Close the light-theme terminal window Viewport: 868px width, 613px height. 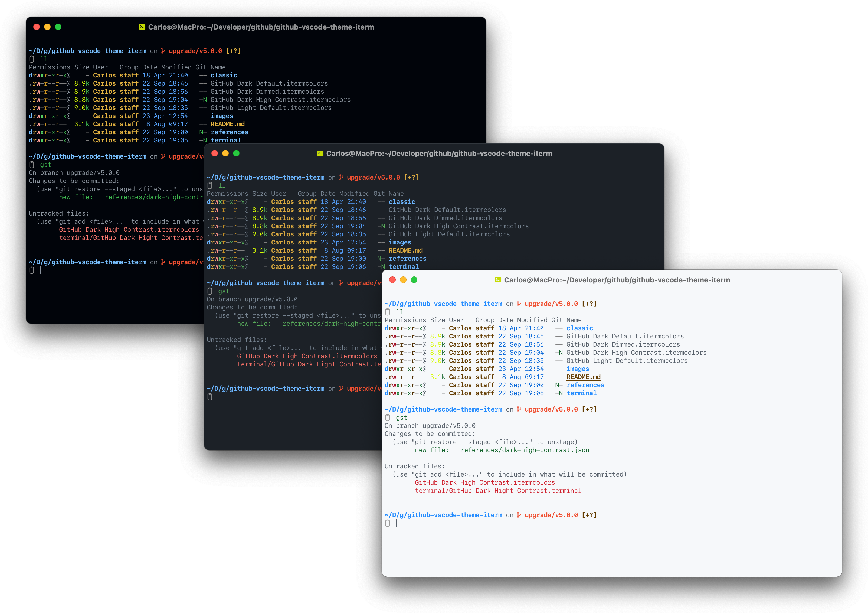point(392,280)
